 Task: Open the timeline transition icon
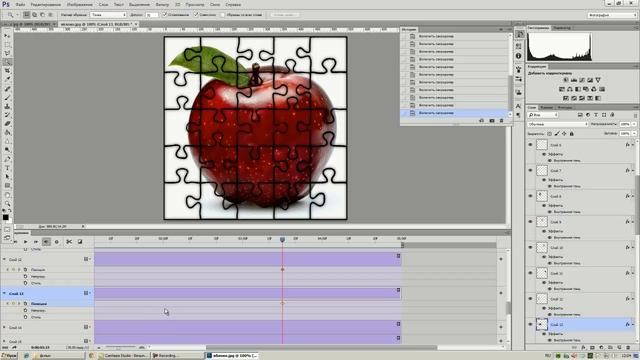point(80,242)
